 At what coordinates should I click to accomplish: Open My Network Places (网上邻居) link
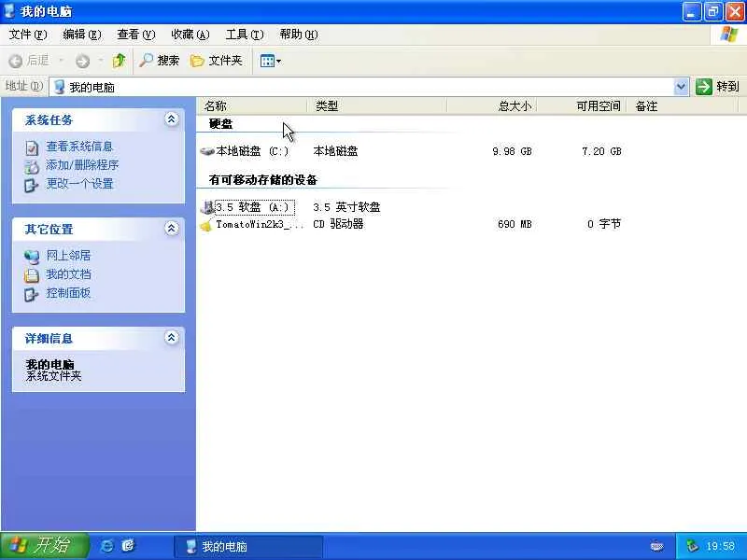[x=68, y=256]
